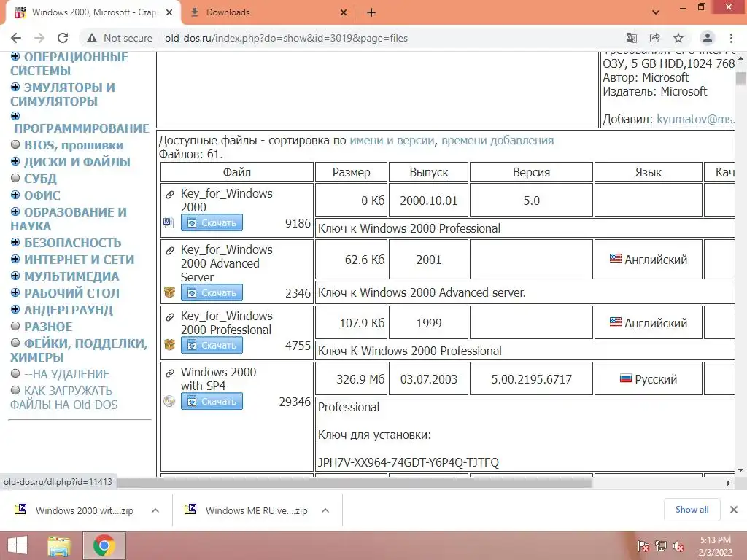Viewport: 747px width, 560px height.
Task: Show all downloads
Action: (x=692, y=510)
